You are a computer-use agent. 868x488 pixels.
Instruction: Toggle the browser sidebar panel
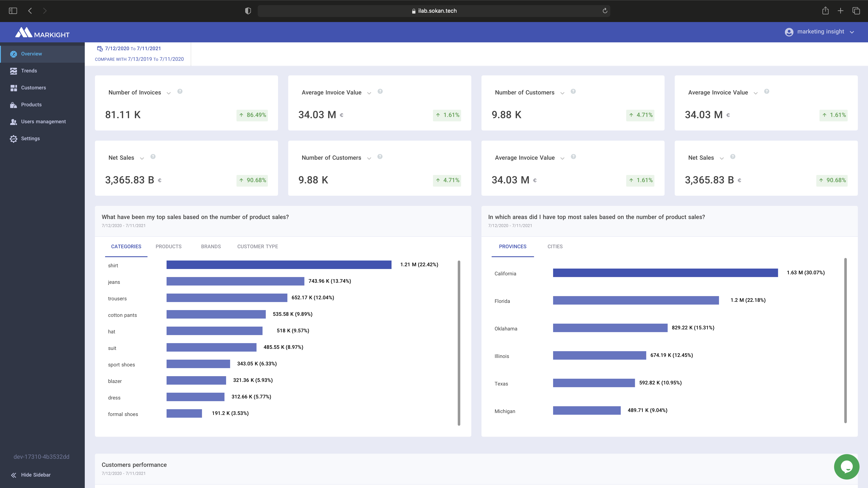[x=13, y=11]
